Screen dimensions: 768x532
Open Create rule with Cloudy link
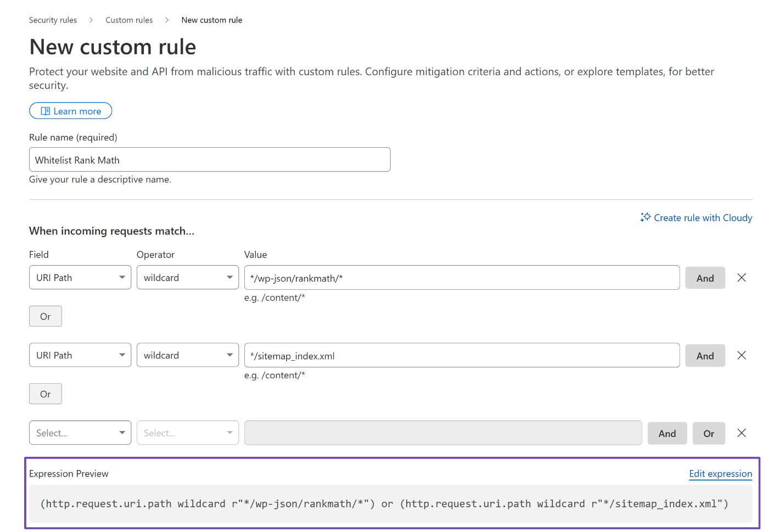click(696, 218)
